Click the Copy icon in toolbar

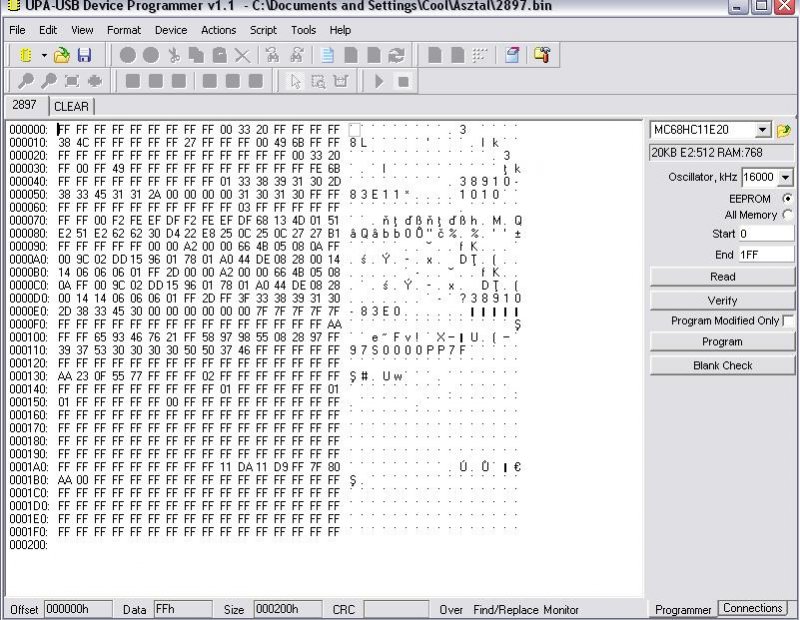196,55
